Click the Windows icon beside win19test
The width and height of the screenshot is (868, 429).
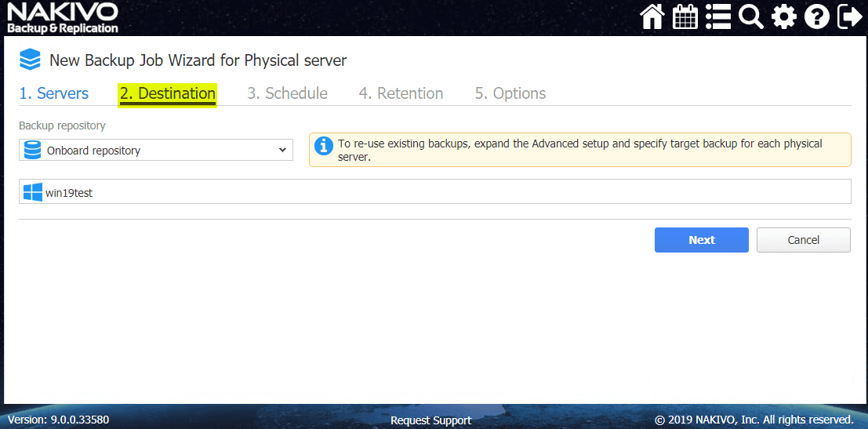33,192
